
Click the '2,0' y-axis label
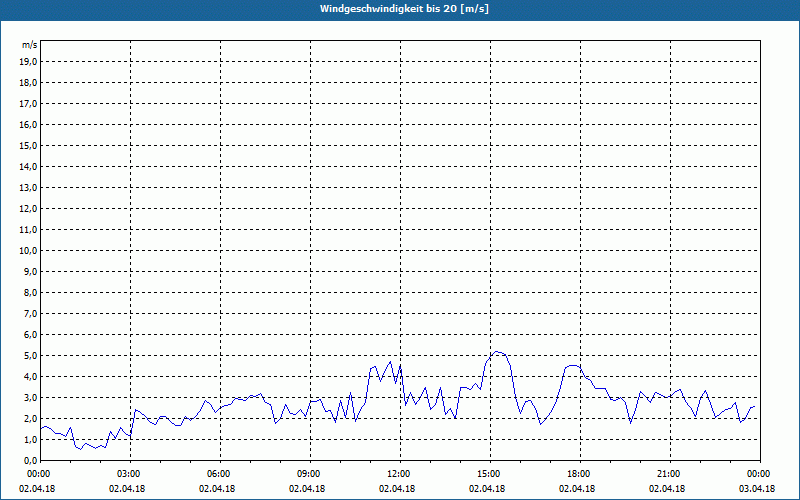point(30,418)
